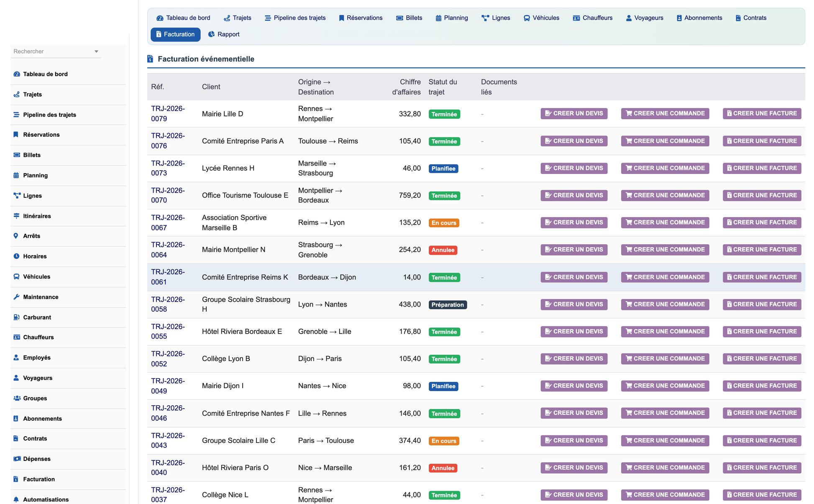Open trip reference TRJ-2026-0058
814x504 pixels.
(x=168, y=304)
